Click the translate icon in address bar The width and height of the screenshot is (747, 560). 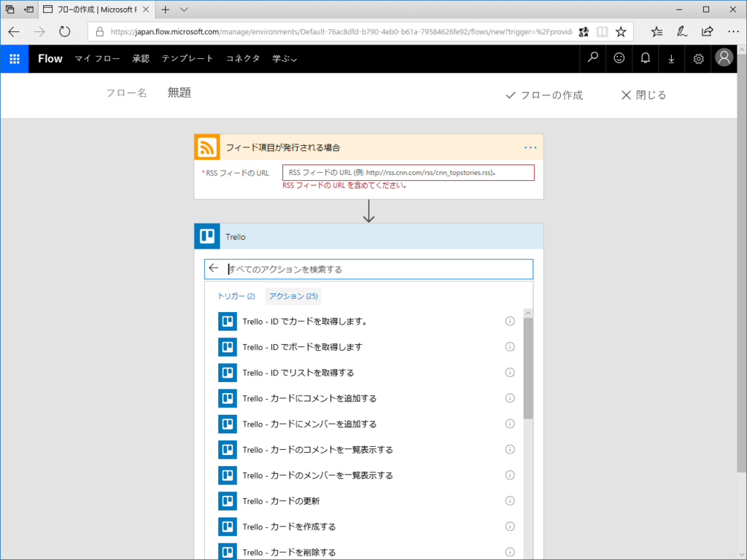pyautogui.click(x=584, y=32)
